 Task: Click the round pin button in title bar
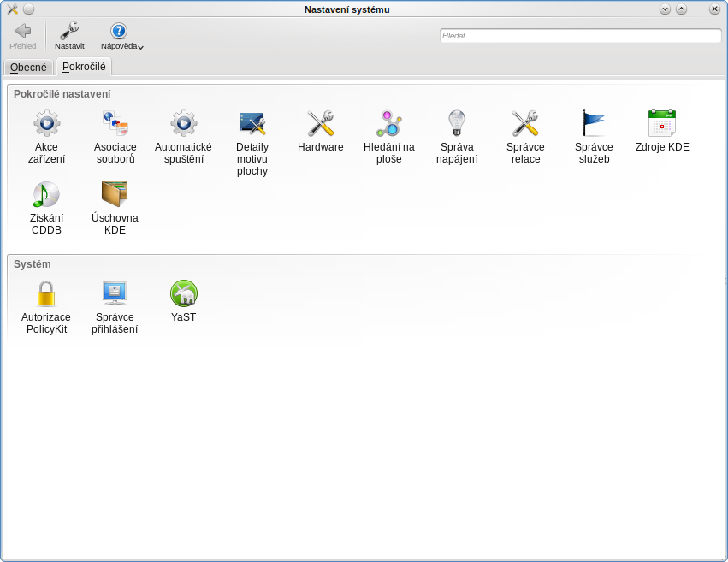pyautogui.click(x=29, y=9)
